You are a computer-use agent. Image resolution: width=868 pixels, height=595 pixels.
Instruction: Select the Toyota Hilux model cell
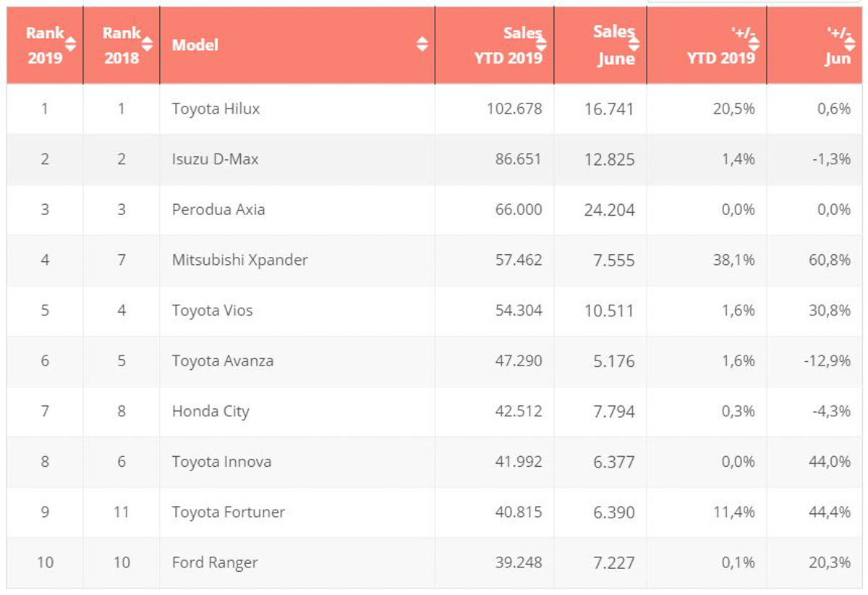[216, 109]
